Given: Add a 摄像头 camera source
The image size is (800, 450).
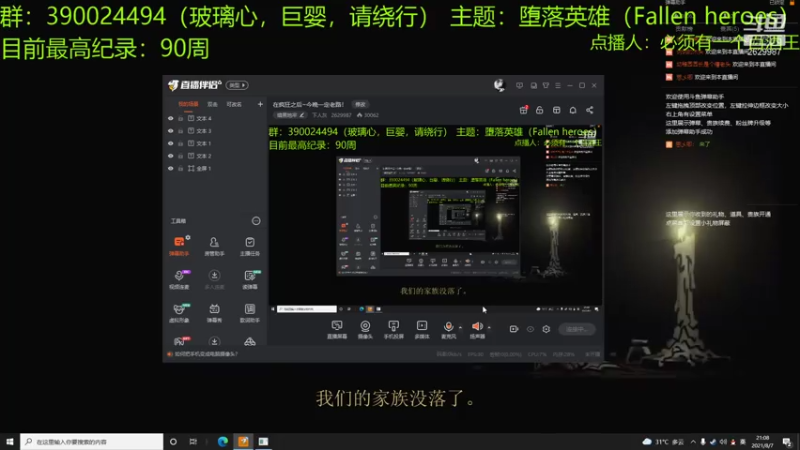Looking at the screenshot, I should (365, 330).
